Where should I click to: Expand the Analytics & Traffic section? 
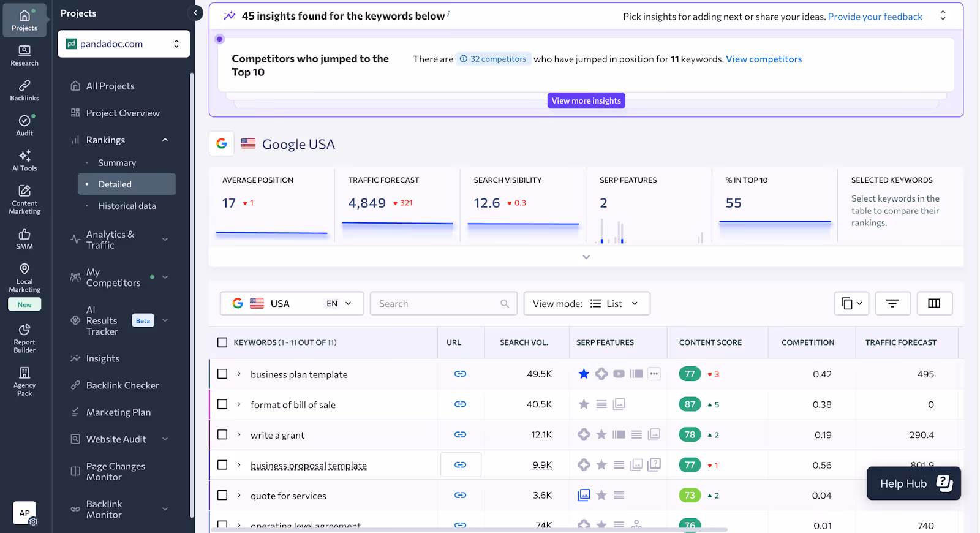point(165,240)
